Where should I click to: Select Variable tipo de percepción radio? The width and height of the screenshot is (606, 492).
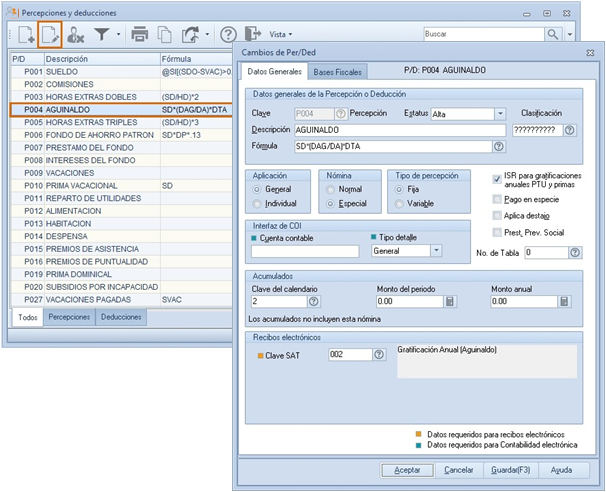pos(399,203)
